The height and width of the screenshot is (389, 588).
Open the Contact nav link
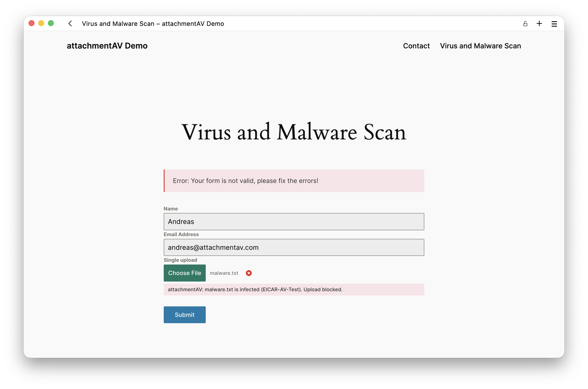[416, 46]
